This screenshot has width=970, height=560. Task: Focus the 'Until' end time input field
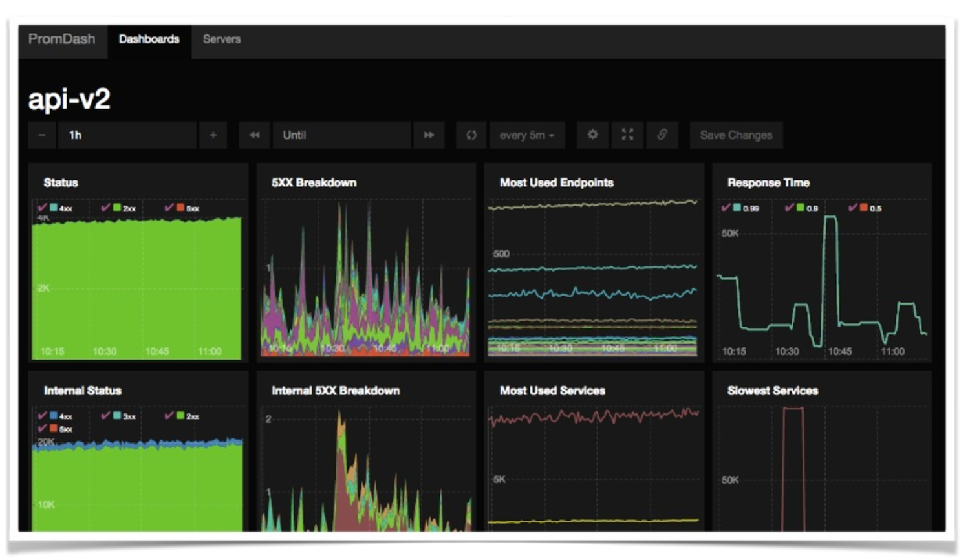pyautogui.click(x=342, y=135)
